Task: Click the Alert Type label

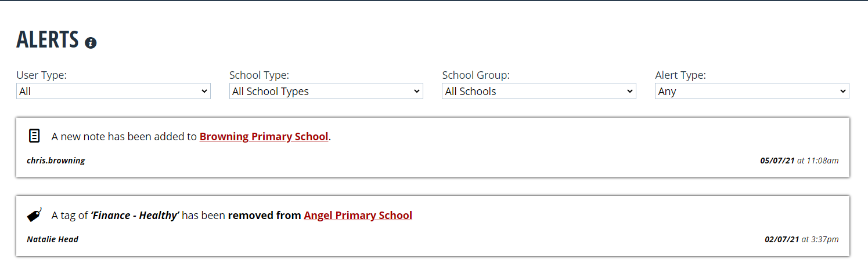Action: coord(680,75)
